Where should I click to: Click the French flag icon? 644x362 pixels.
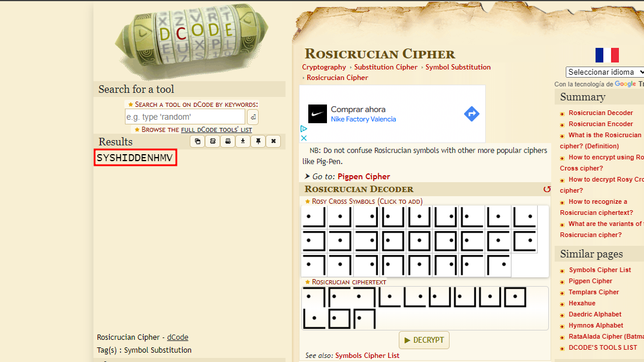tap(607, 55)
